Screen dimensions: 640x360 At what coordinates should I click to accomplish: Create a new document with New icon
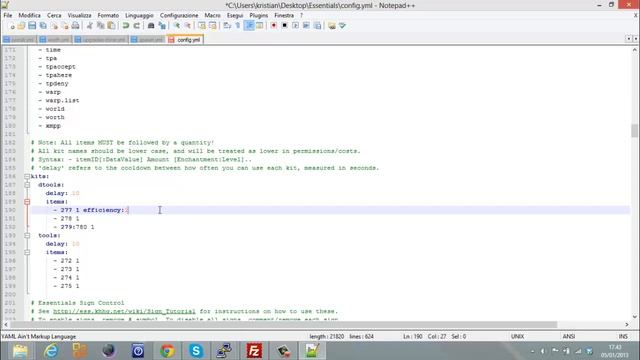pos(11,26)
